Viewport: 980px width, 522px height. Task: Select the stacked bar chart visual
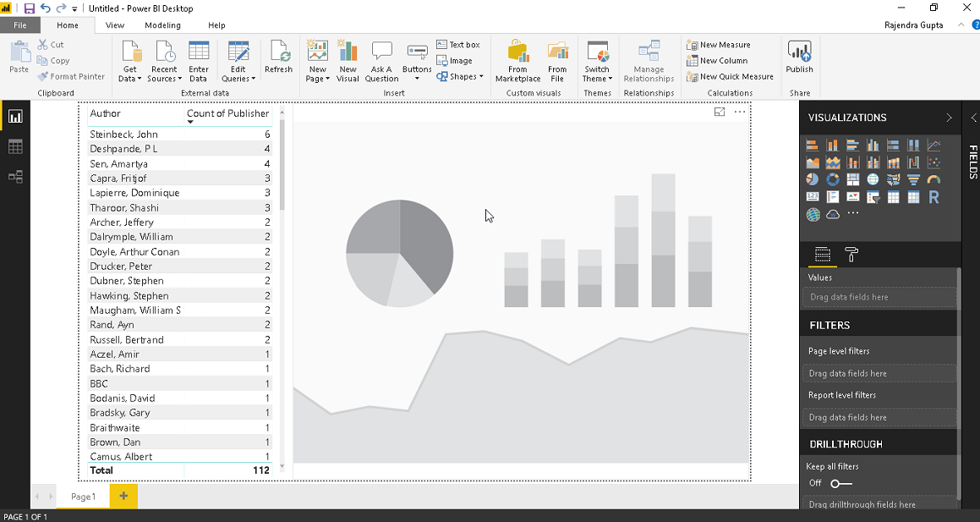coord(813,145)
